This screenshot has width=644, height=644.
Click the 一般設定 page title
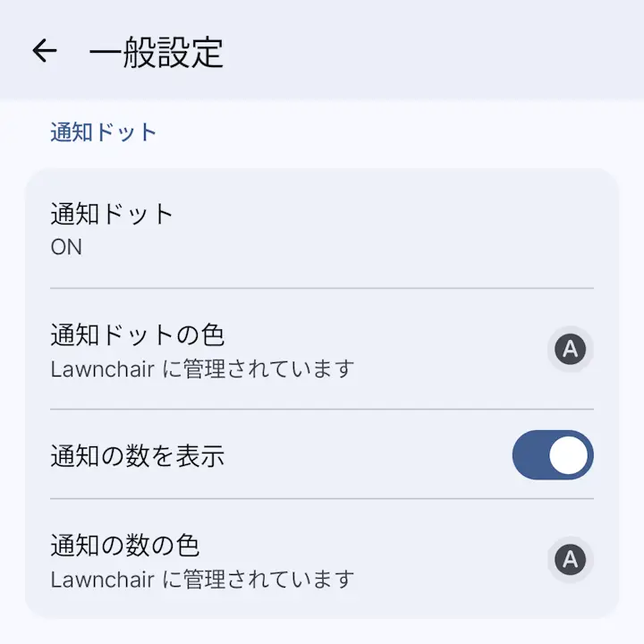(157, 52)
